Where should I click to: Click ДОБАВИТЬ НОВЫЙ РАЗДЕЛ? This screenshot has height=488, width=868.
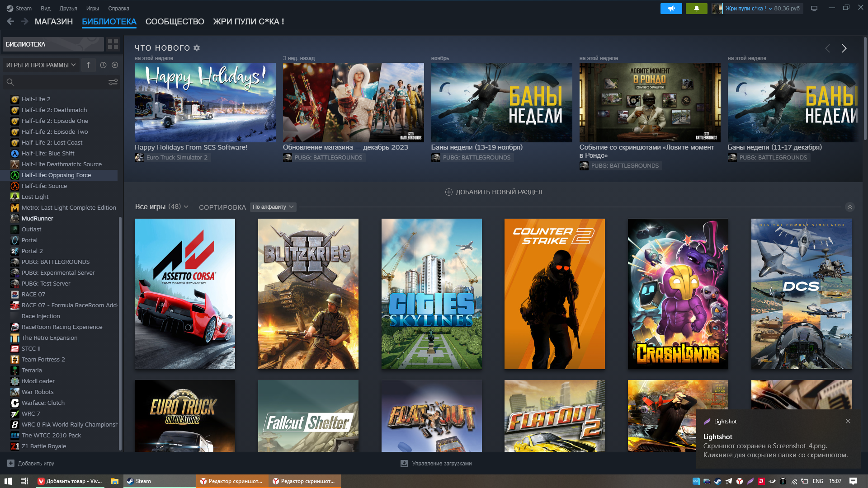[494, 192]
